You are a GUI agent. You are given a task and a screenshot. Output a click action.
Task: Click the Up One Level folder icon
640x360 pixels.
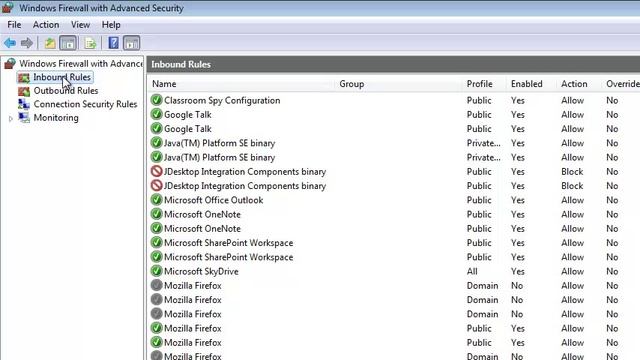50,43
